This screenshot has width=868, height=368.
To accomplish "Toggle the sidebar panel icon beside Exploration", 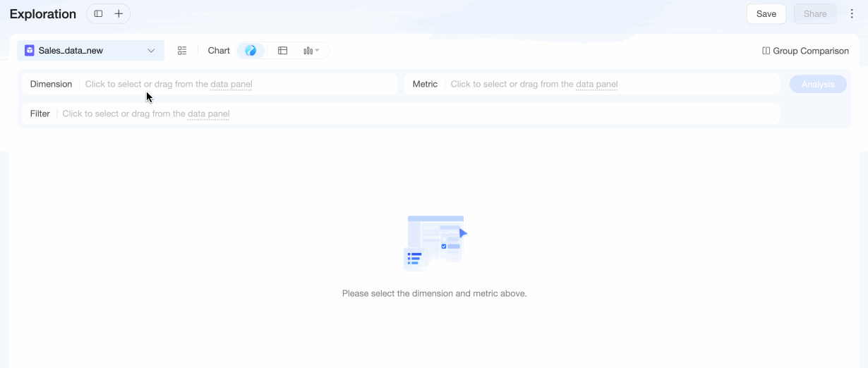I will point(98,14).
